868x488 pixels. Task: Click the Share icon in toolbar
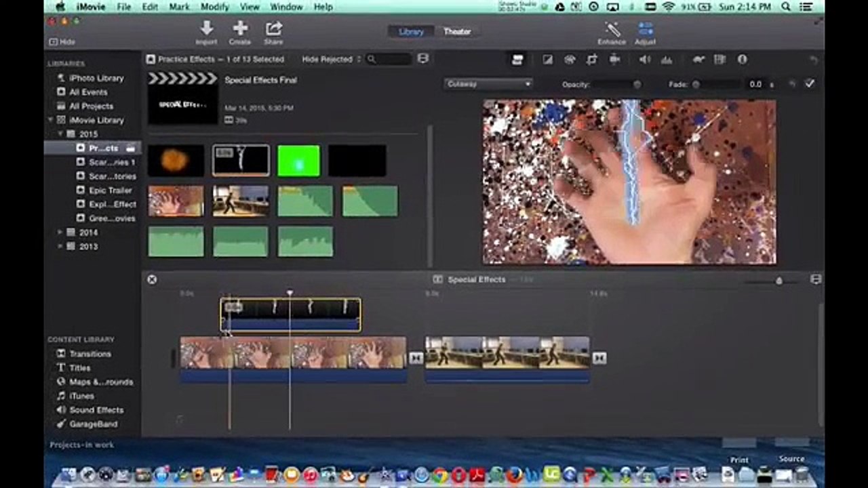[x=273, y=28]
